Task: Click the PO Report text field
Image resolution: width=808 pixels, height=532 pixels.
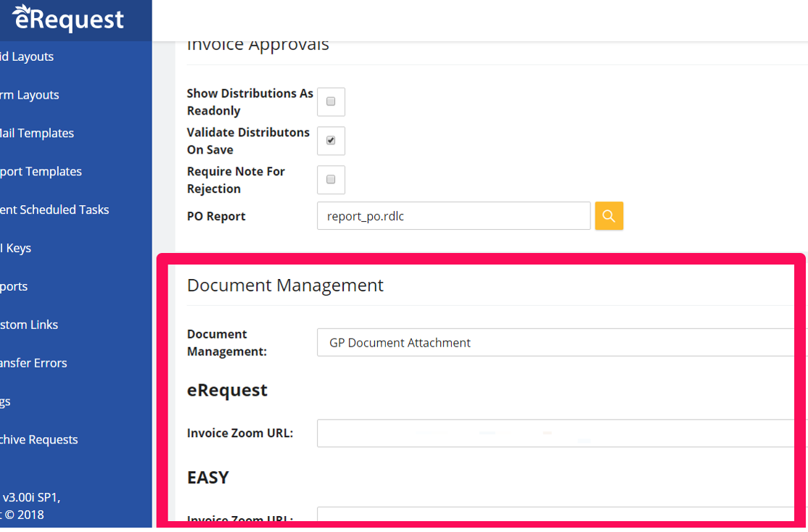Action: point(453,216)
